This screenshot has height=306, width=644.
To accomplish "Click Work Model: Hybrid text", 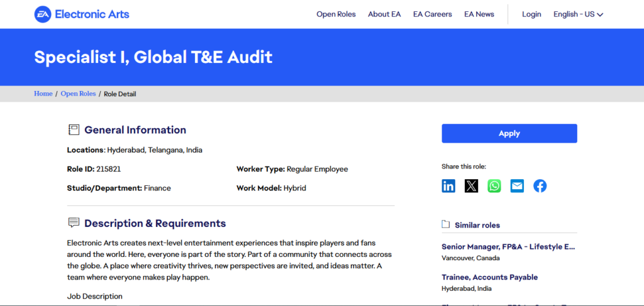I will (x=271, y=189).
